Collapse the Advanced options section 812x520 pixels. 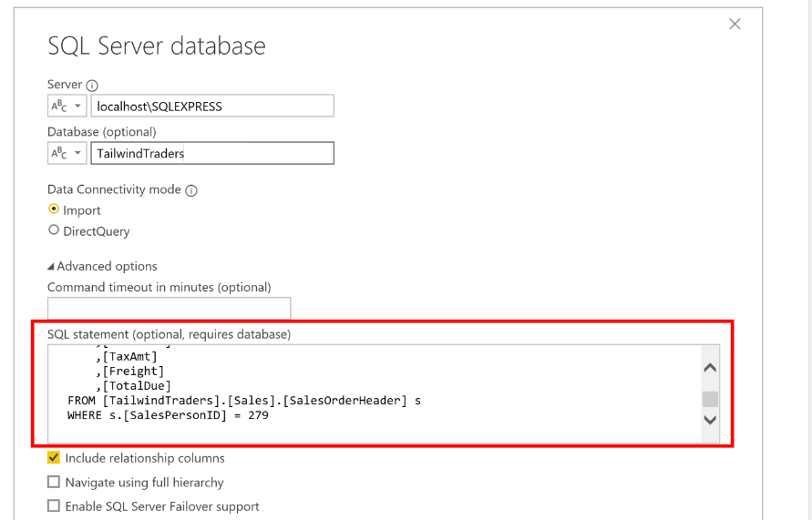pos(102,266)
